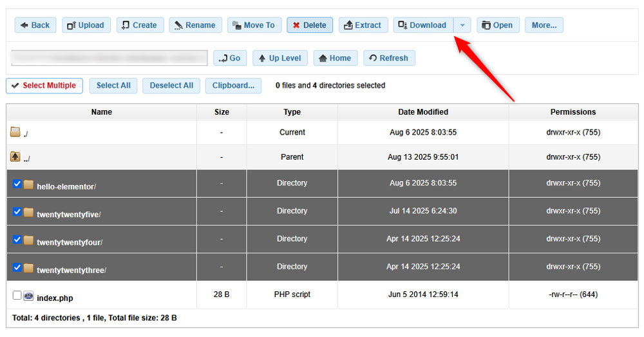The height and width of the screenshot is (337, 644).
Task: Sort the list by Name header
Action: pyautogui.click(x=102, y=112)
